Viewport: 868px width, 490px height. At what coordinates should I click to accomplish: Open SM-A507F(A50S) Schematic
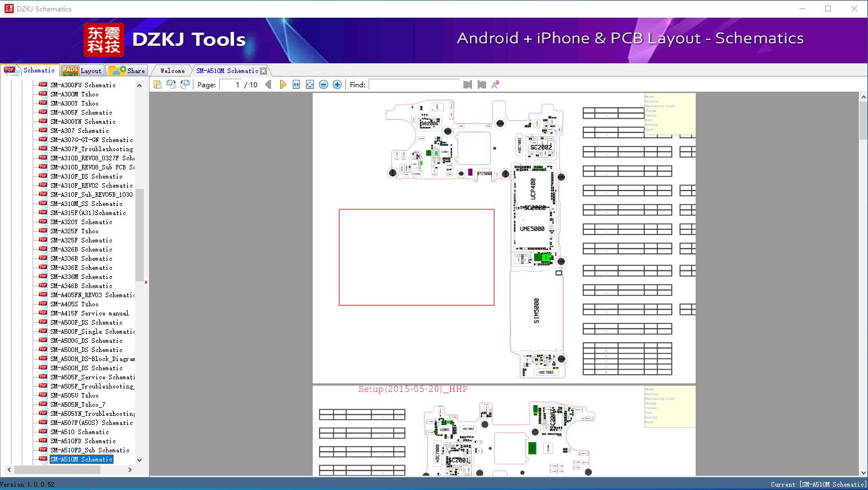click(x=91, y=423)
